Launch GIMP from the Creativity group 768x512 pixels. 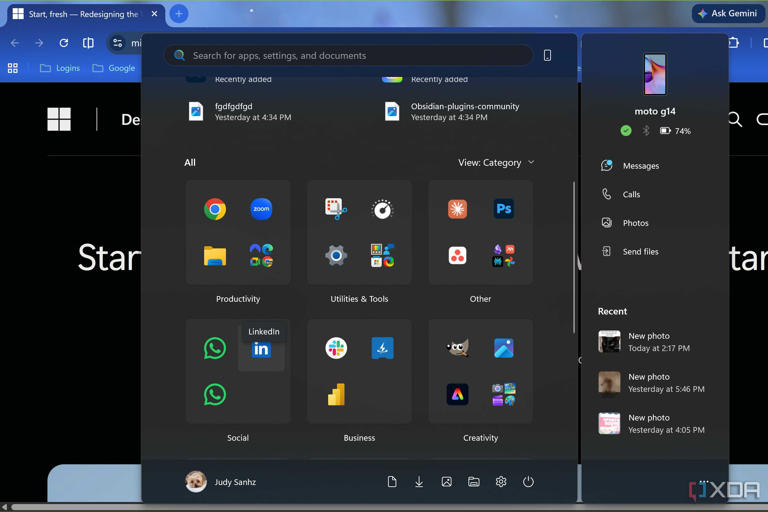coord(457,348)
